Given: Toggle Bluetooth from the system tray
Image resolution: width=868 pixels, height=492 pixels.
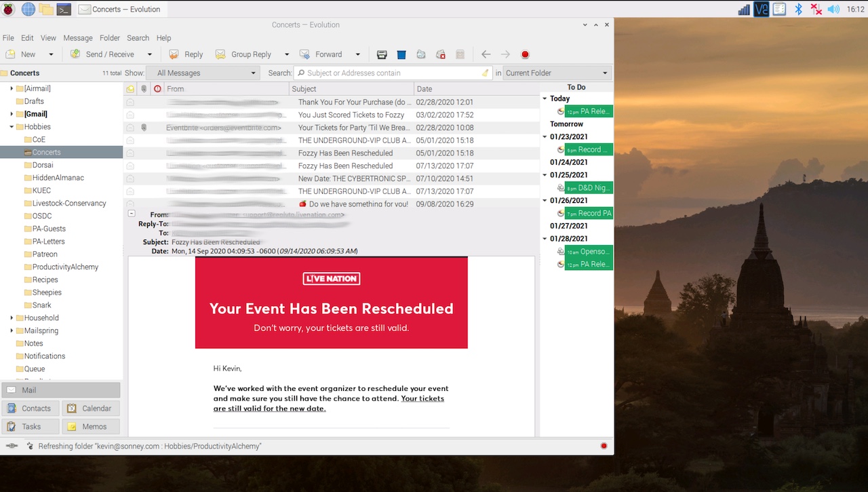Looking at the screenshot, I should click(798, 9).
